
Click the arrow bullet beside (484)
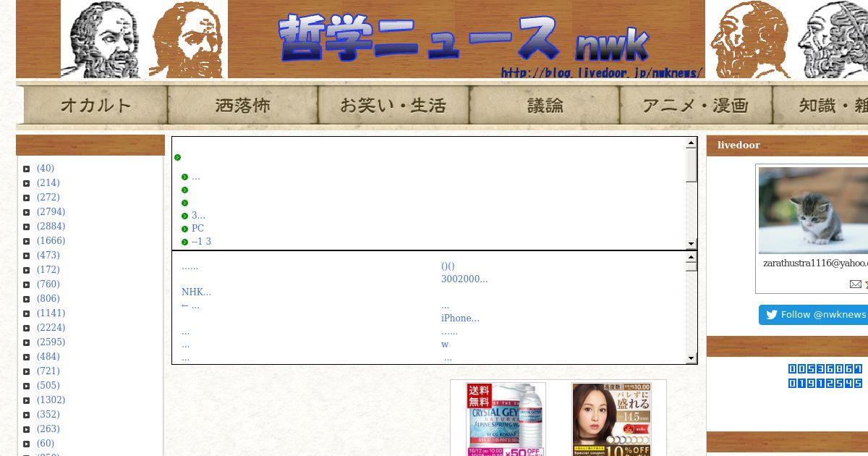[x=27, y=358]
